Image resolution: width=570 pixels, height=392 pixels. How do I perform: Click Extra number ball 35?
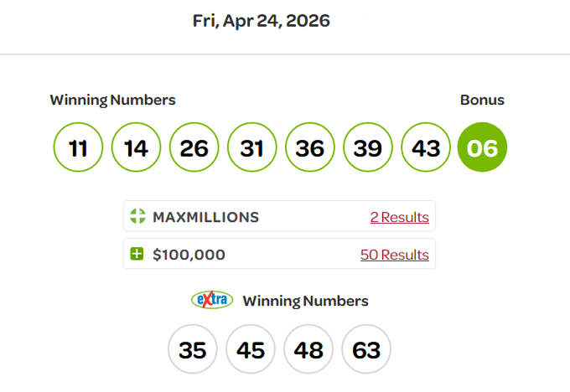click(x=193, y=349)
